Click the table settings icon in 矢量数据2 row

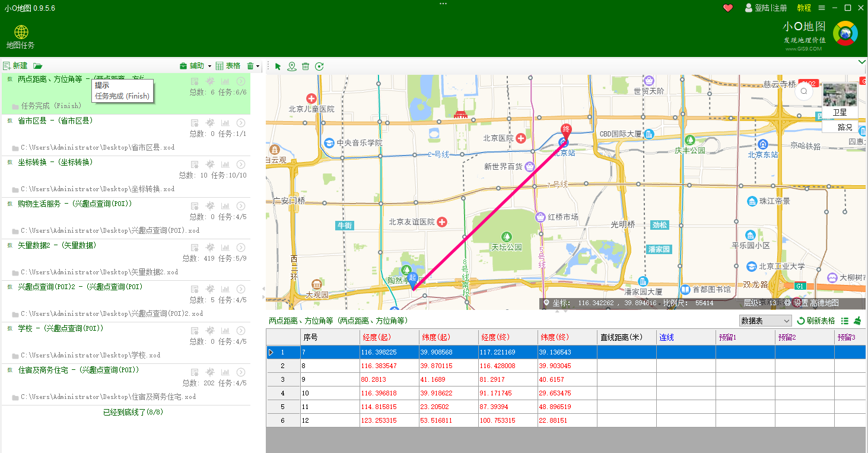(195, 248)
